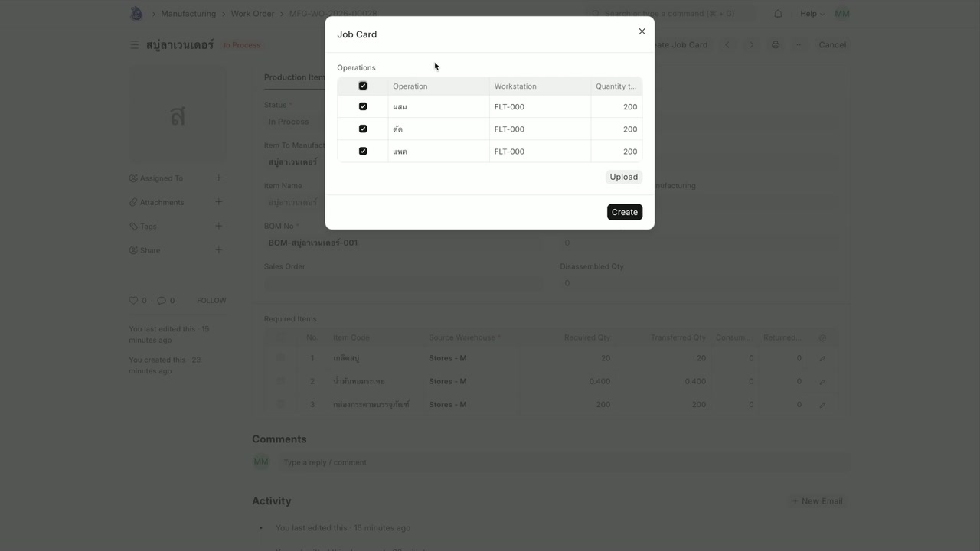Go to previous document arrow

[x=727, y=45]
